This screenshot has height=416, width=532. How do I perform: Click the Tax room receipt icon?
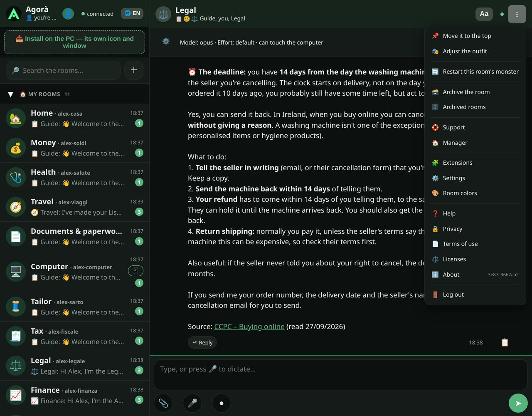coord(16,336)
